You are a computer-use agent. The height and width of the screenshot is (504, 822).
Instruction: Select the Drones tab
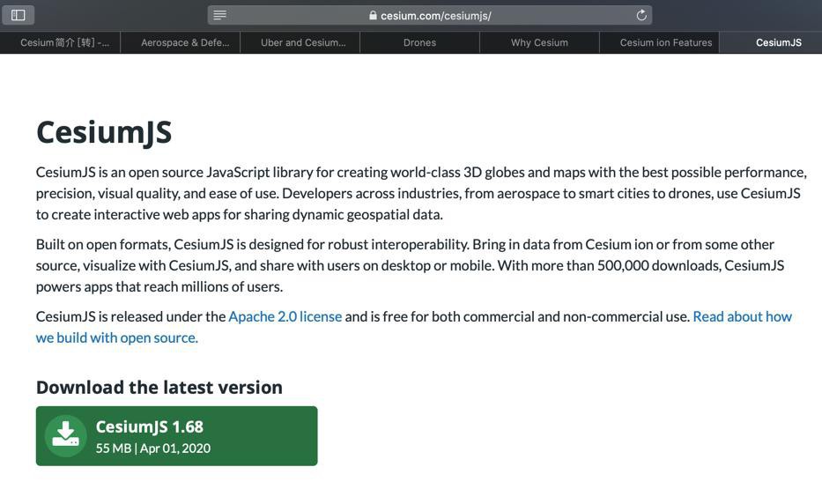(419, 42)
